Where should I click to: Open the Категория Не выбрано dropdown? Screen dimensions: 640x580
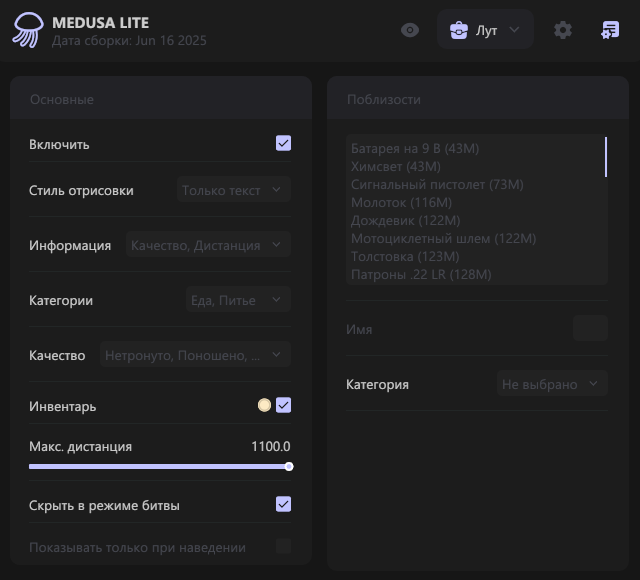click(x=552, y=384)
